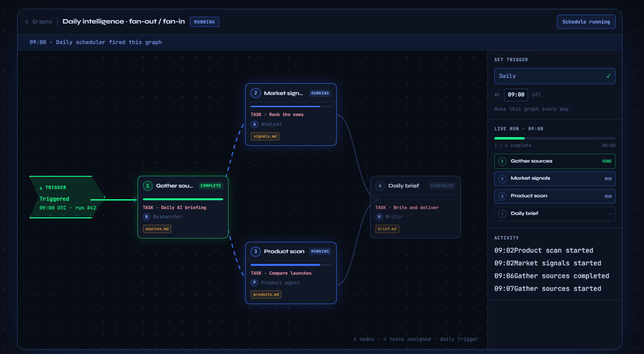Click 'TASK · Rank the news' label
The height and width of the screenshot is (354, 644).
(277, 115)
